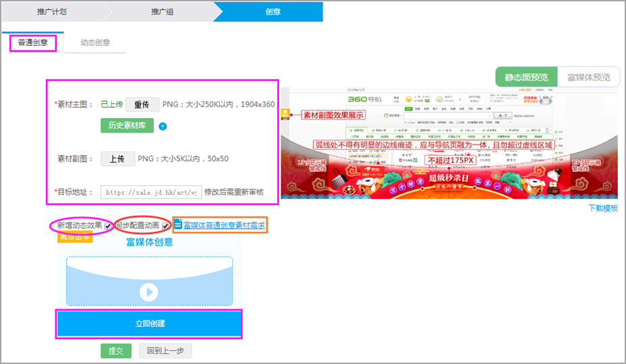Open the 富媒体普通创意素材需求 link
Image resolution: width=626 pixels, height=364 pixels.
224,226
